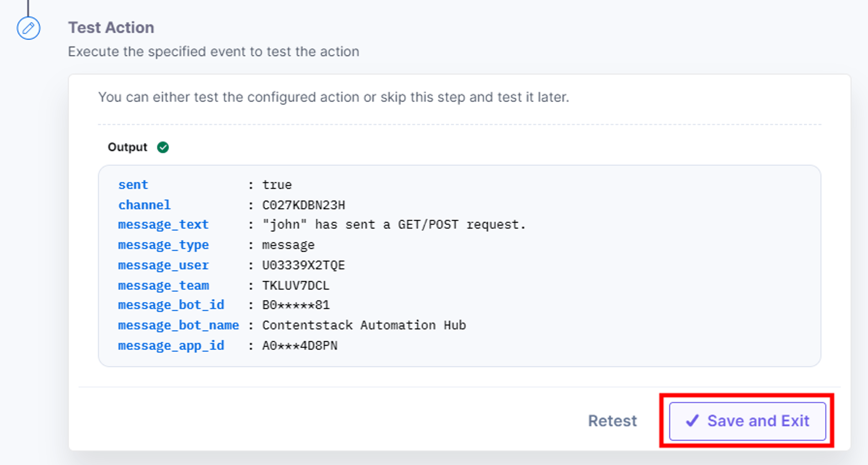
Task: Click the message_bot_id key
Action: pyautogui.click(x=171, y=305)
